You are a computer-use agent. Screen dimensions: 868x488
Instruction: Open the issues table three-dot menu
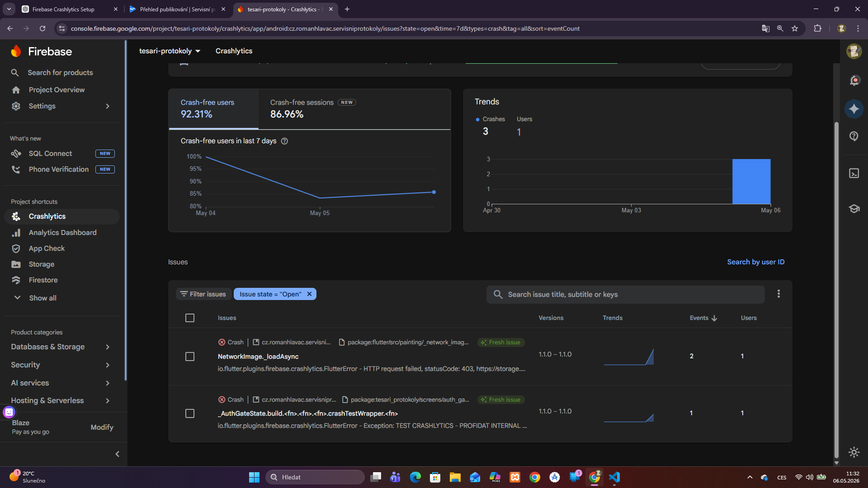[778, 294]
